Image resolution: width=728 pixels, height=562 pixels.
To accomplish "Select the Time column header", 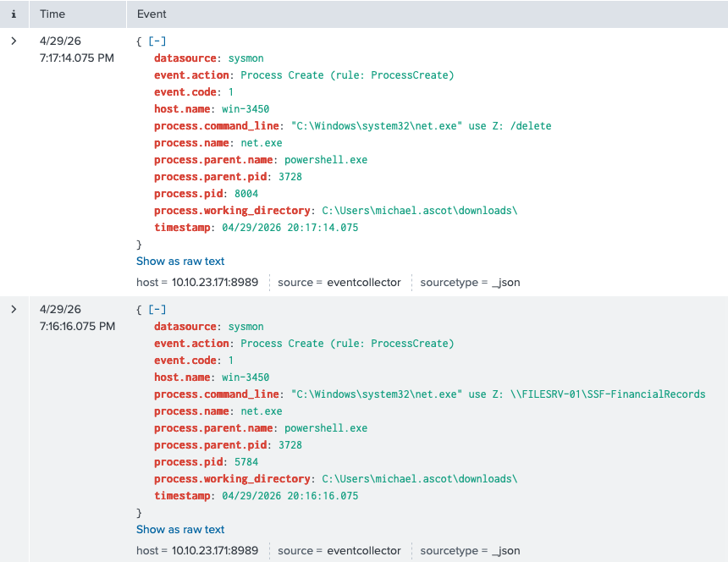I will coord(52,14).
